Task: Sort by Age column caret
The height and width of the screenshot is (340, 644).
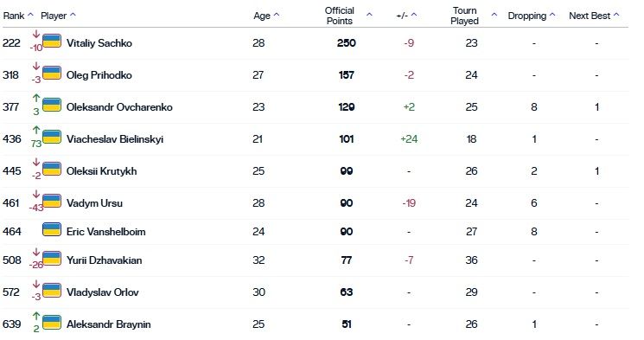Action: pyautogui.click(x=277, y=15)
